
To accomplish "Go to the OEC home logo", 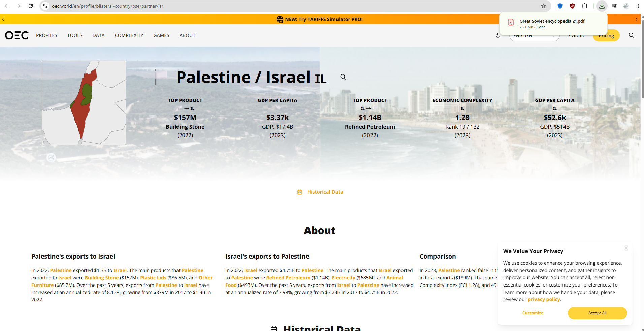I will 17,35.
